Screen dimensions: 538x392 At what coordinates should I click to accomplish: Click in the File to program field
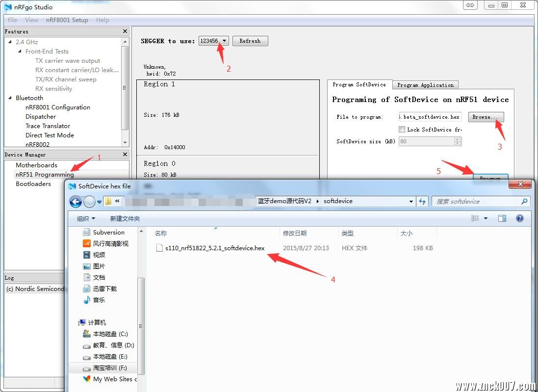[x=430, y=117]
